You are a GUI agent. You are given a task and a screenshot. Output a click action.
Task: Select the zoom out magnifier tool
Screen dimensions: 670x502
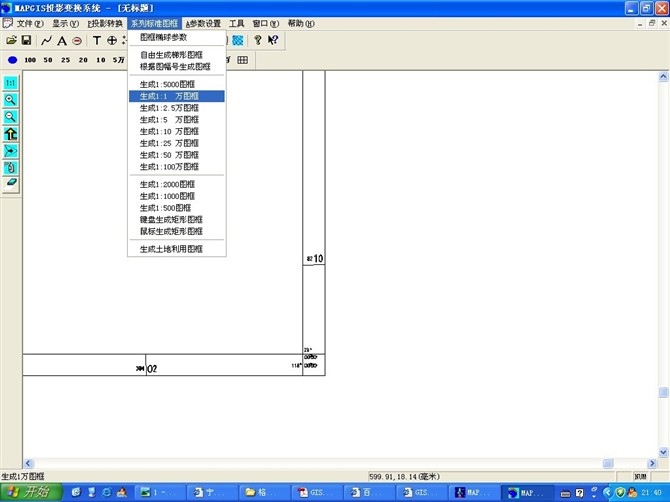click(x=11, y=117)
